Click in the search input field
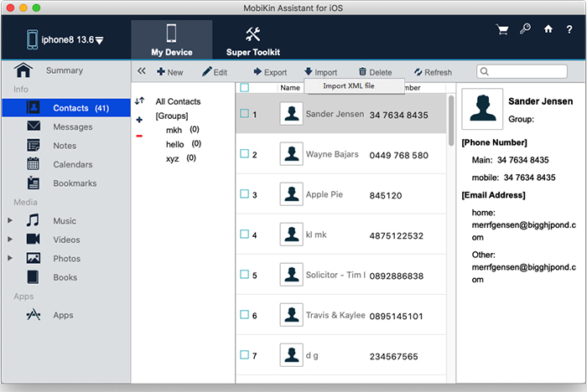The height and width of the screenshot is (392, 587). [x=522, y=71]
